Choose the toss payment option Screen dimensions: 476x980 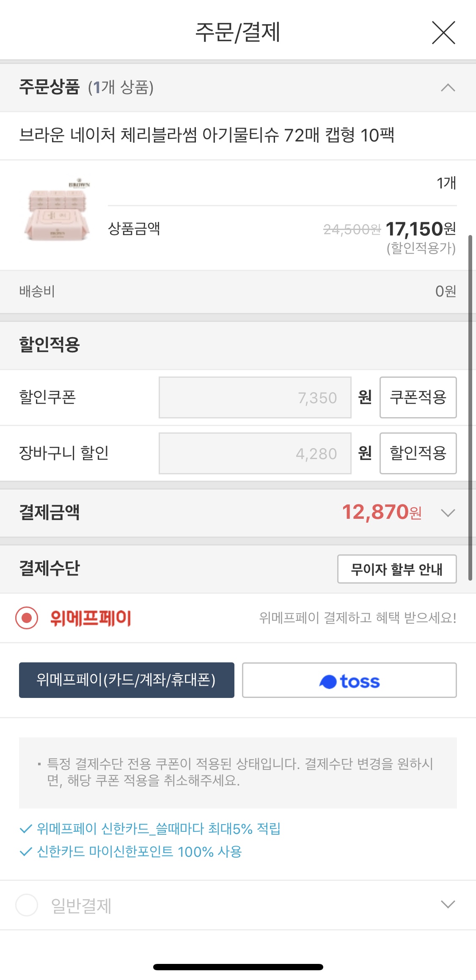point(349,680)
